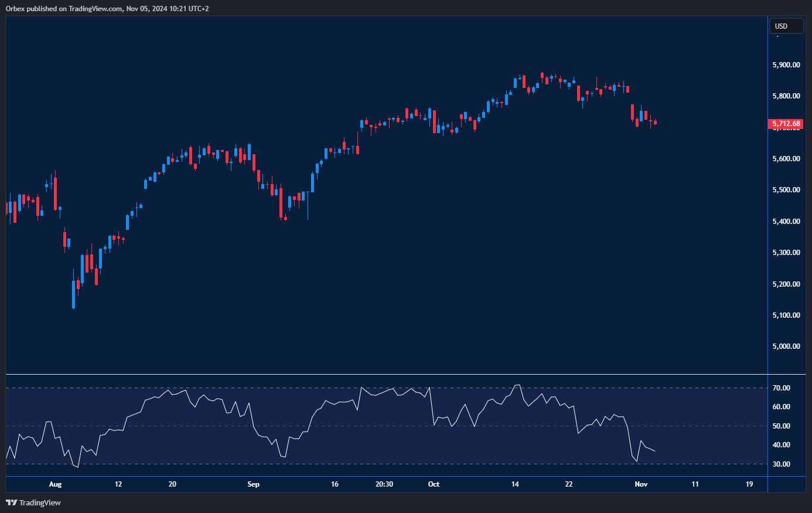This screenshot has width=812, height=513.
Task: Click the RSI line's final point
Action: (x=654, y=451)
